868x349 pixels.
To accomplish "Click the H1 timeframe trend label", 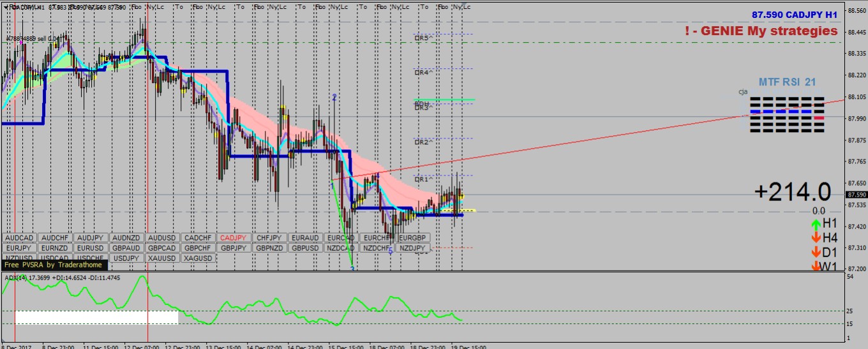I will coord(830,223).
